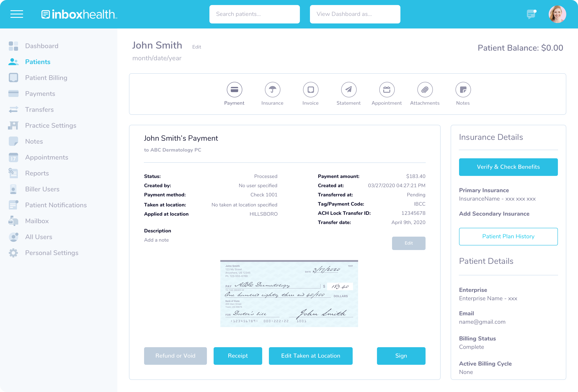
Task: Click the Search patients input field
Action: pos(254,14)
